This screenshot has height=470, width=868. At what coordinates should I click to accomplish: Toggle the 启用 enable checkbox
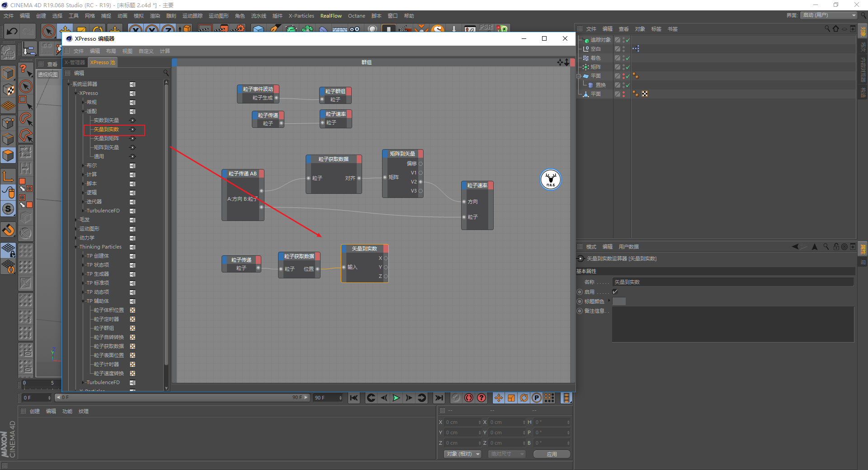[x=615, y=292]
